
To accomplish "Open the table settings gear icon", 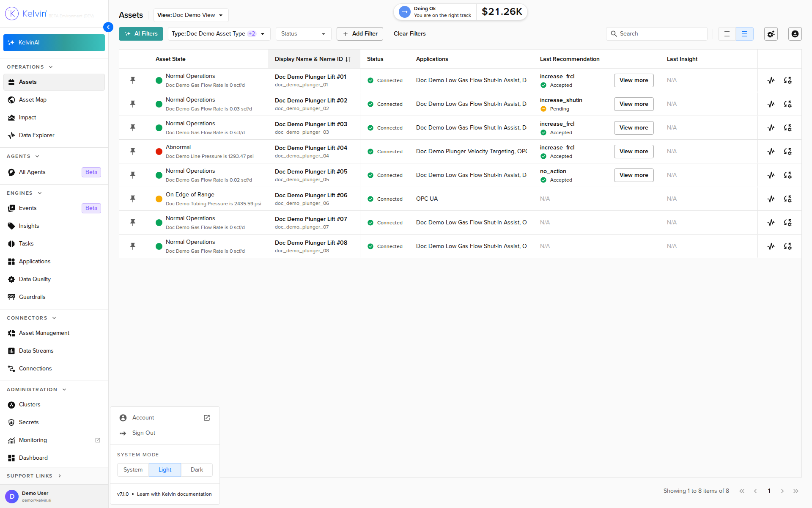I will 771,34.
